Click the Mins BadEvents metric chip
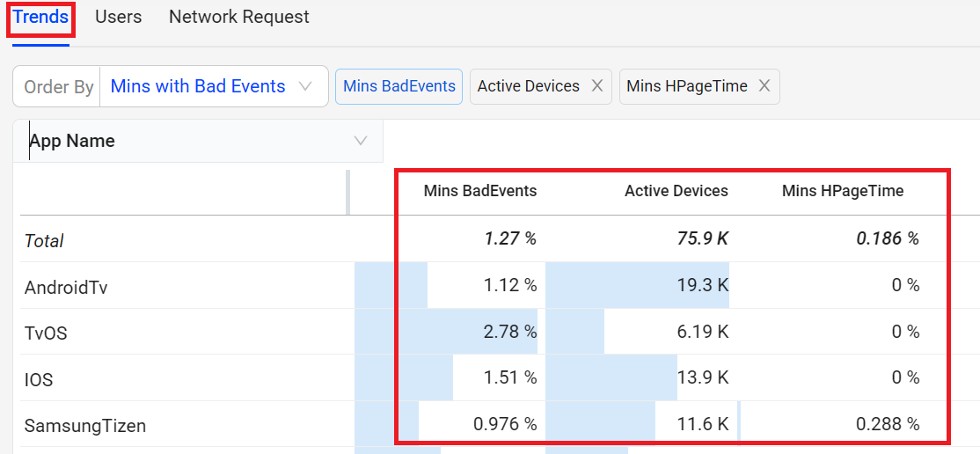980x454 pixels. [399, 86]
